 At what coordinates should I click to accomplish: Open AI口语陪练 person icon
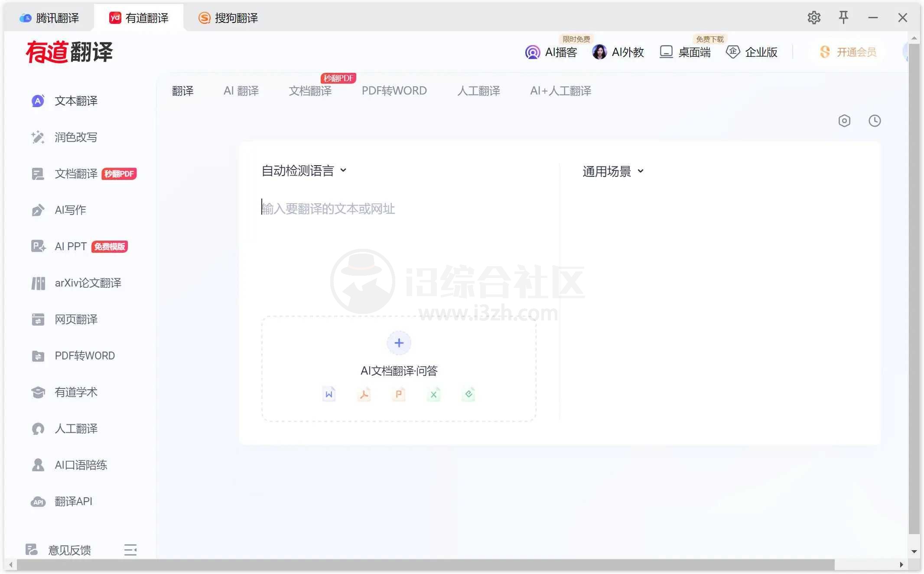tap(38, 465)
